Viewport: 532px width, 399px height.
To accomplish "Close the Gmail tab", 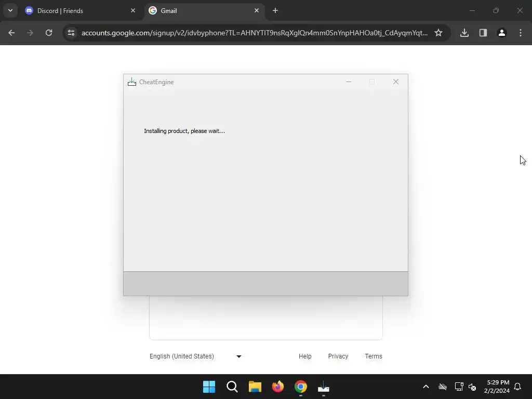I will tap(257, 10).
